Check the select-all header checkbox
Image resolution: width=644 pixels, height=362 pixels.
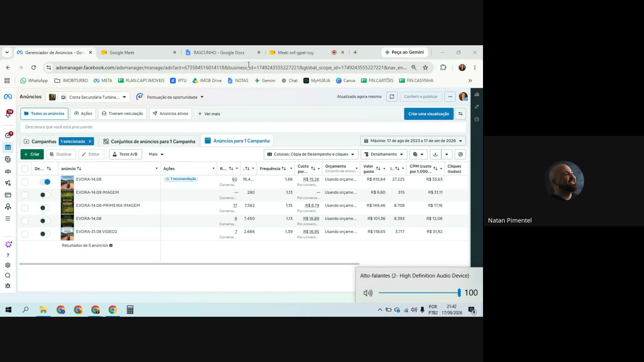coord(25,169)
